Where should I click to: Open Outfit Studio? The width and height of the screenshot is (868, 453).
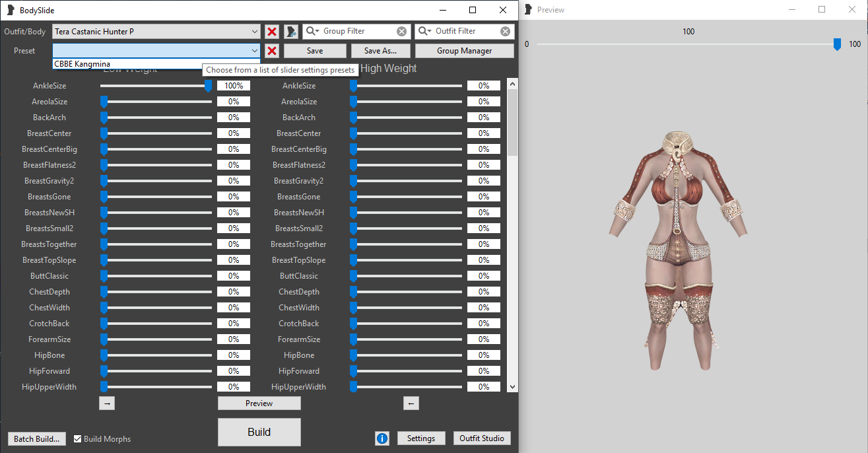[x=482, y=438]
